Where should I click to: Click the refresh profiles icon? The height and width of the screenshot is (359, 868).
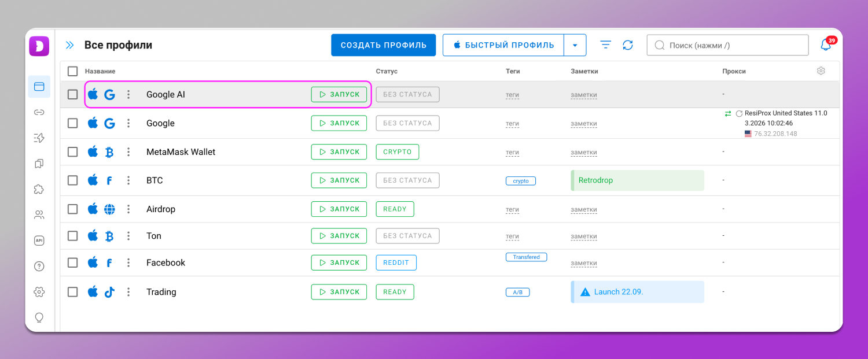(628, 45)
